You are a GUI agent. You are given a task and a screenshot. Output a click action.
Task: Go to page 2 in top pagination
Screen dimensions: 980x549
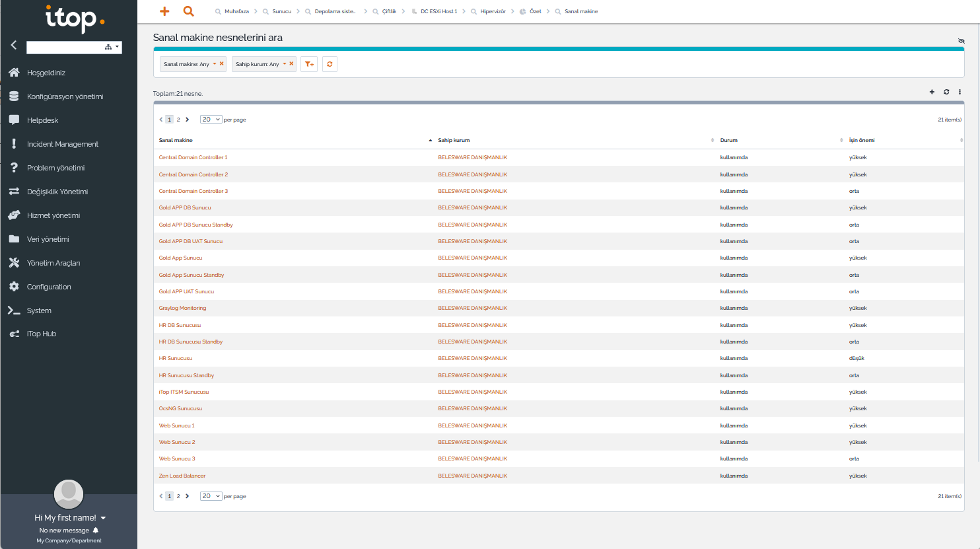coord(178,120)
